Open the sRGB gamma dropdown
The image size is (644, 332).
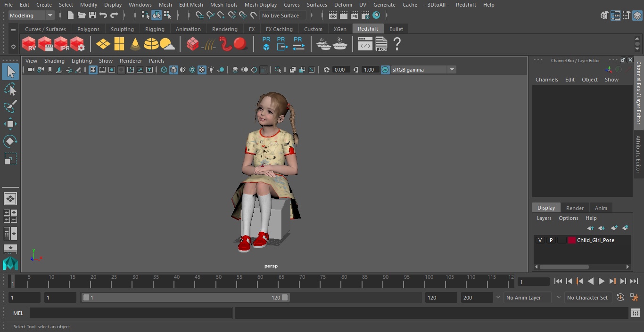click(452, 70)
